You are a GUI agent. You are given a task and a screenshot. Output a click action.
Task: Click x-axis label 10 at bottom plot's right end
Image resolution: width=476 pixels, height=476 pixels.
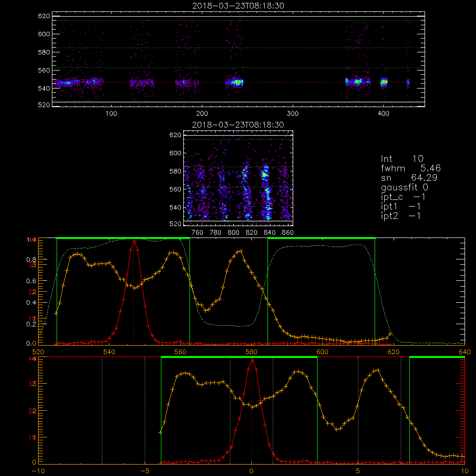pos(465,471)
